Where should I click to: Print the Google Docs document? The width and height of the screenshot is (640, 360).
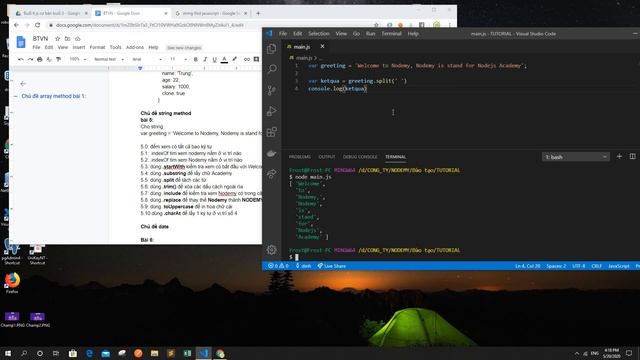point(40,59)
